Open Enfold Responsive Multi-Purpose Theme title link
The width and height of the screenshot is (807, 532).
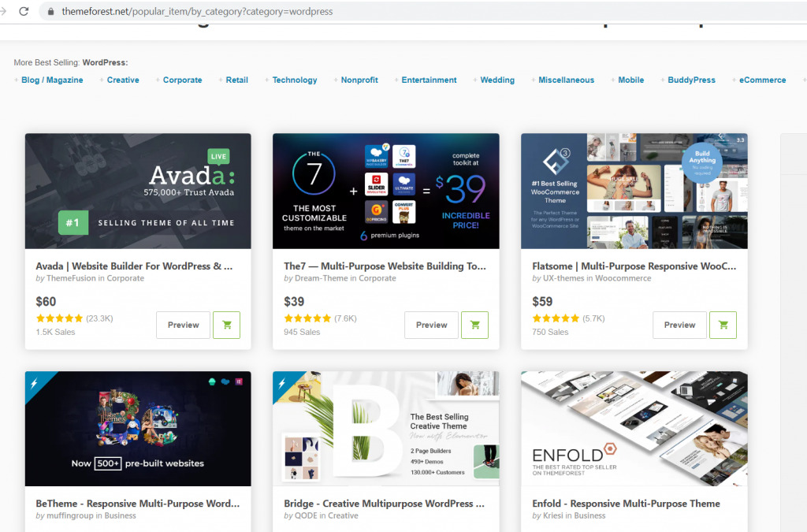(626, 504)
